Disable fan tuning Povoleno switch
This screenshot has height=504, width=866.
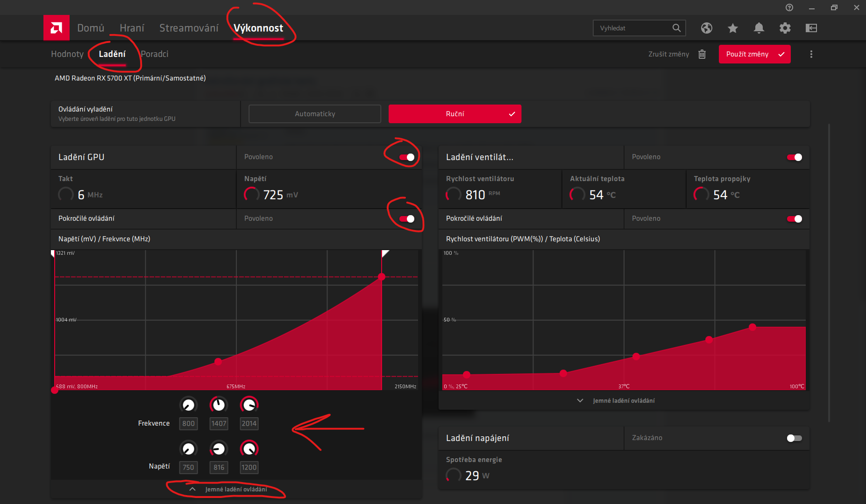[795, 157]
